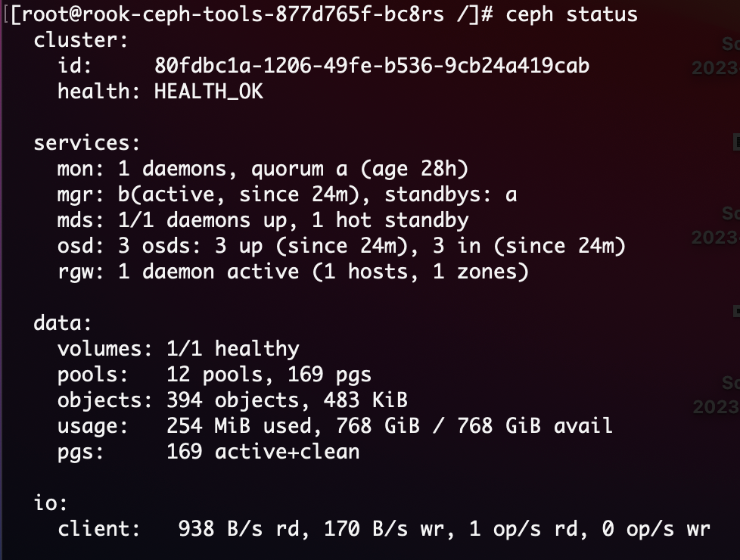Click the root@rook-ceph-tools shell prompt
The height and width of the screenshot is (560, 740).
pos(251,14)
